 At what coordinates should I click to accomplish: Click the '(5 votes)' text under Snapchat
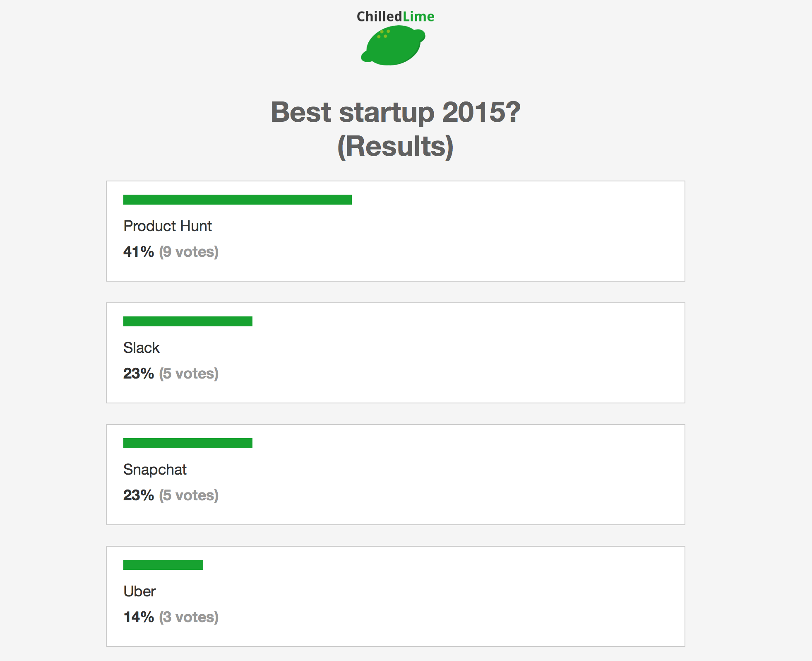[x=189, y=495]
